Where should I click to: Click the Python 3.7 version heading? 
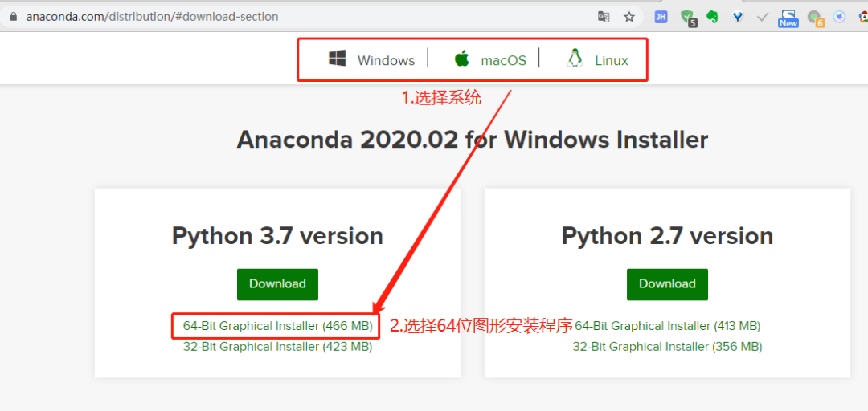[277, 236]
